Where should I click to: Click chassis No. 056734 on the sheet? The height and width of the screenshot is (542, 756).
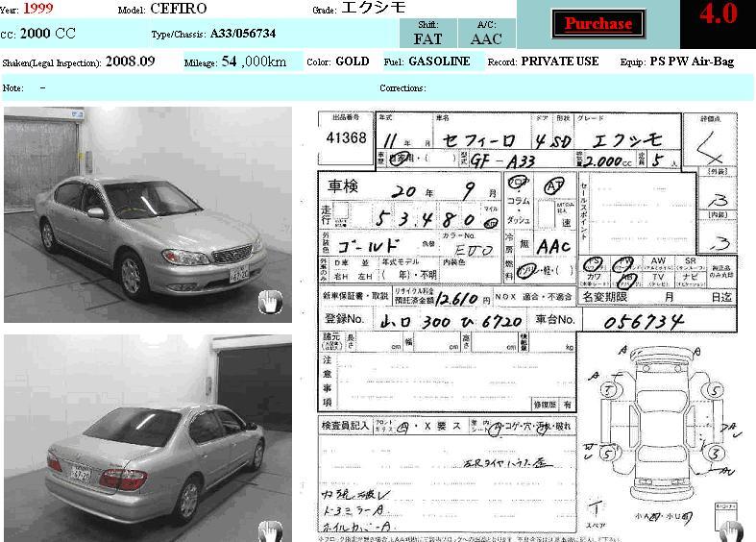click(x=645, y=322)
